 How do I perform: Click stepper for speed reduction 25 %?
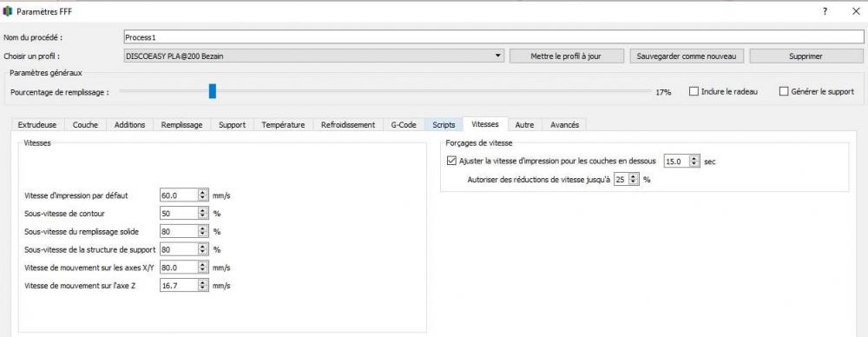coord(634,180)
